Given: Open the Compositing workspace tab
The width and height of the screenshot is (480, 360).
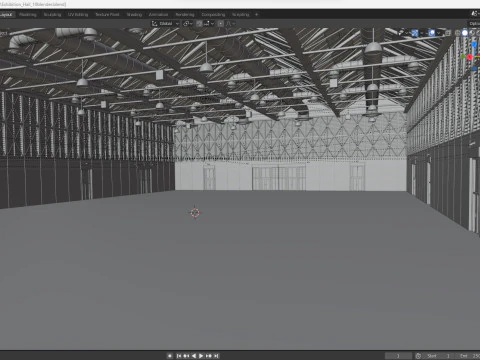Looking at the screenshot, I should coord(213,15).
